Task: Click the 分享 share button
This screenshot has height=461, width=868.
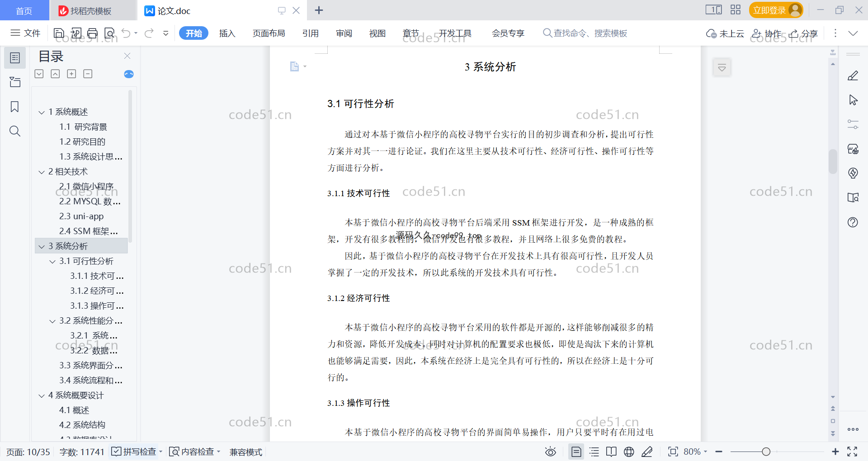Action: tap(803, 33)
